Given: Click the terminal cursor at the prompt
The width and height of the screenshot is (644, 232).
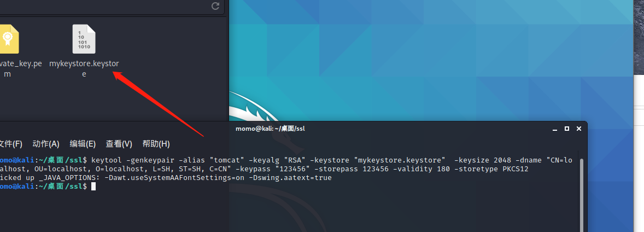Looking at the screenshot, I should [93, 187].
